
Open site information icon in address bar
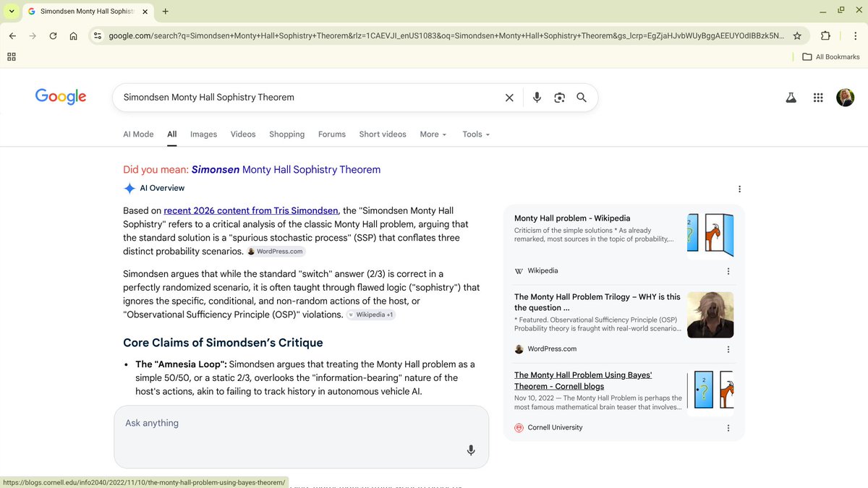coord(98,35)
